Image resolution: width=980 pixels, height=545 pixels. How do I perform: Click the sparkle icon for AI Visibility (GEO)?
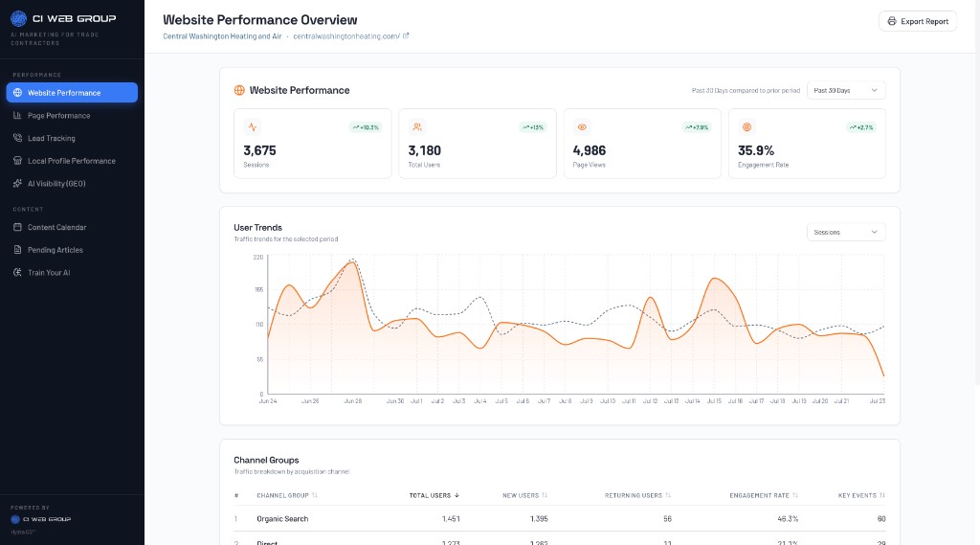17,183
